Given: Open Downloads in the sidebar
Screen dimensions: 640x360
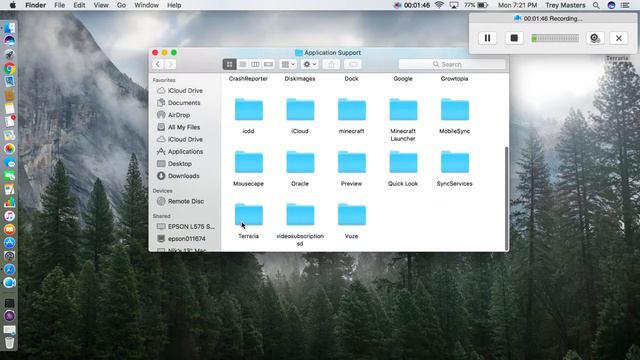Looking at the screenshot, I should 184,176.
